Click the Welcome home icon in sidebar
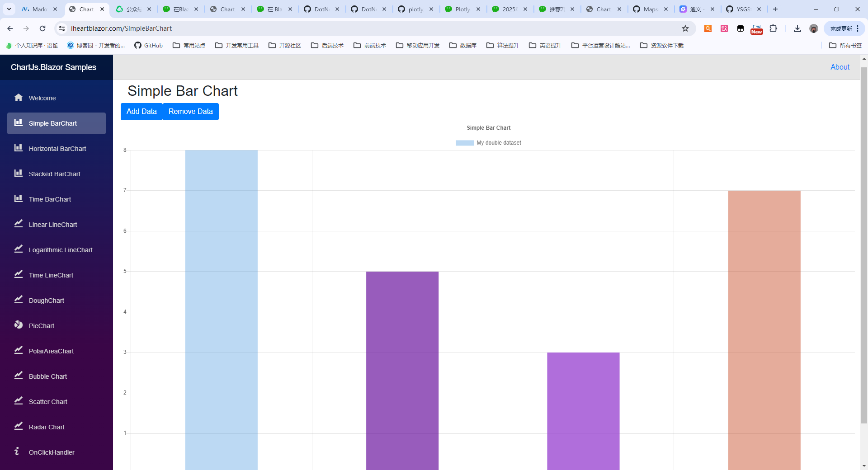 click(19, 98)
